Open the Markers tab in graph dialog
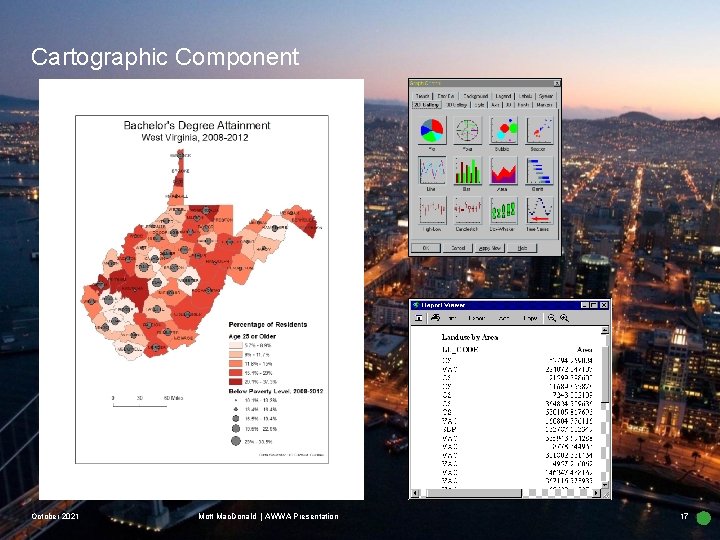720x540 pixels. click(544, 105)
